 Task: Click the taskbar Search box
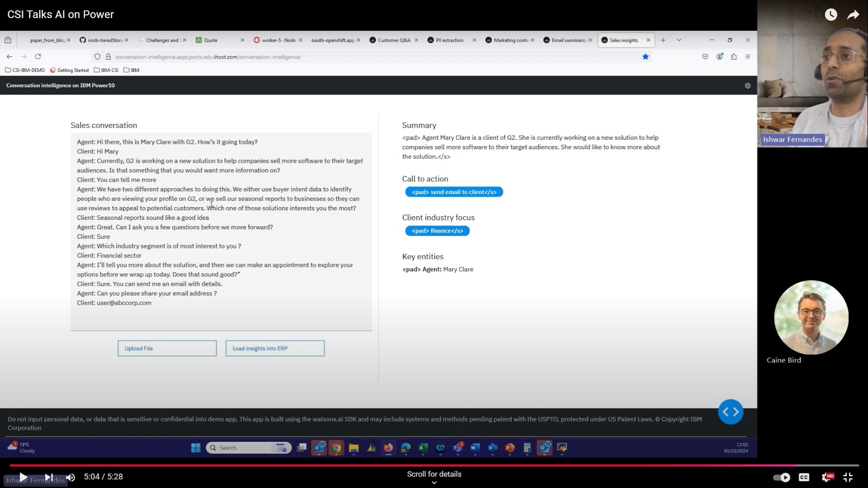(x=248, y=448)
